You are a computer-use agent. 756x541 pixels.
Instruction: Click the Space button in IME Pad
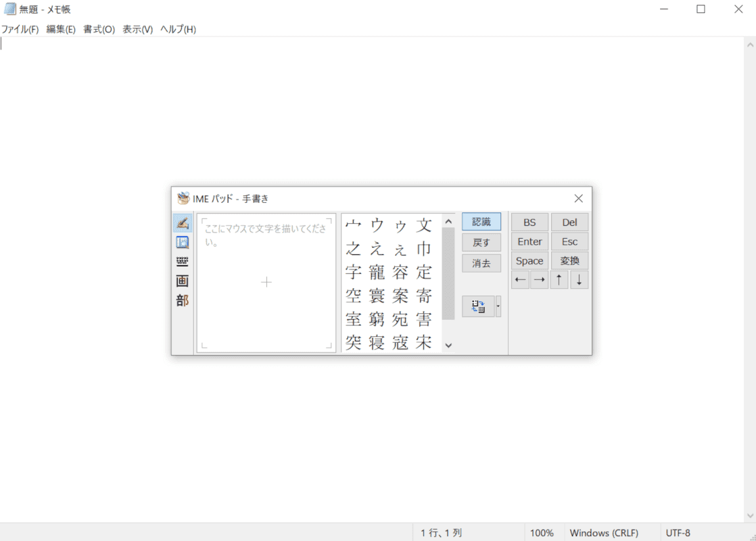pyautogui.click(x=529, y=261)
